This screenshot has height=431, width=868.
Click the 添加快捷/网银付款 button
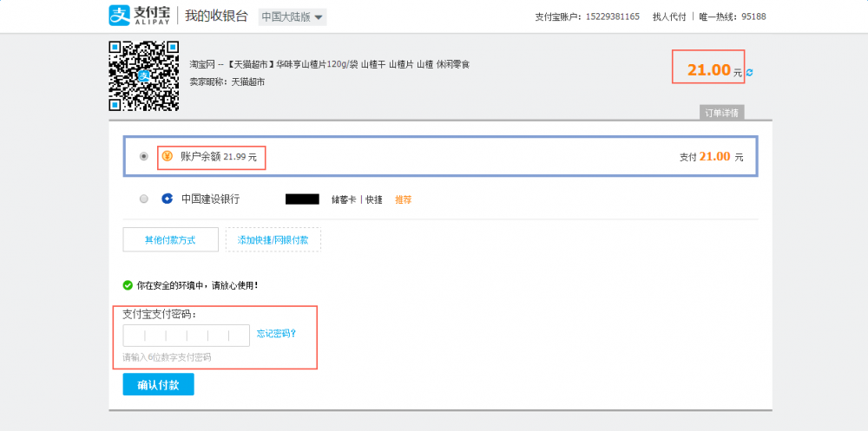tap(273, 239)
